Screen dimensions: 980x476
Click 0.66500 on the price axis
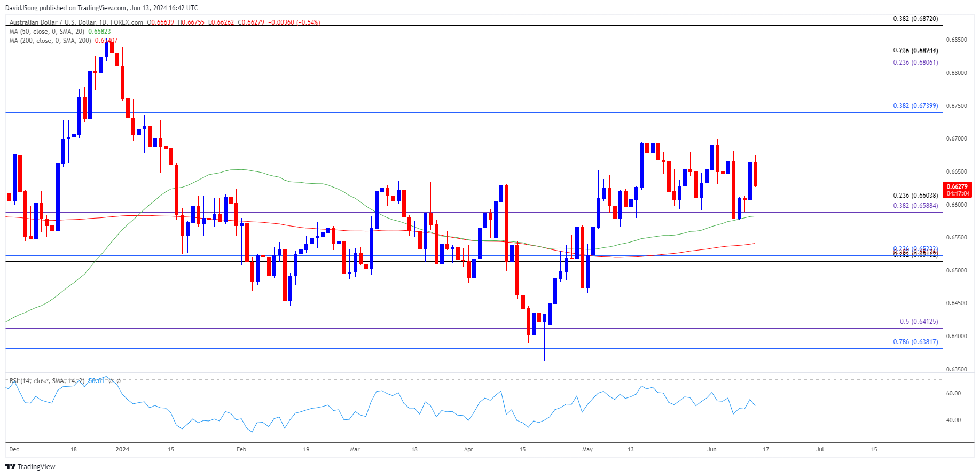pyautogui.click(x=957, y=172)
